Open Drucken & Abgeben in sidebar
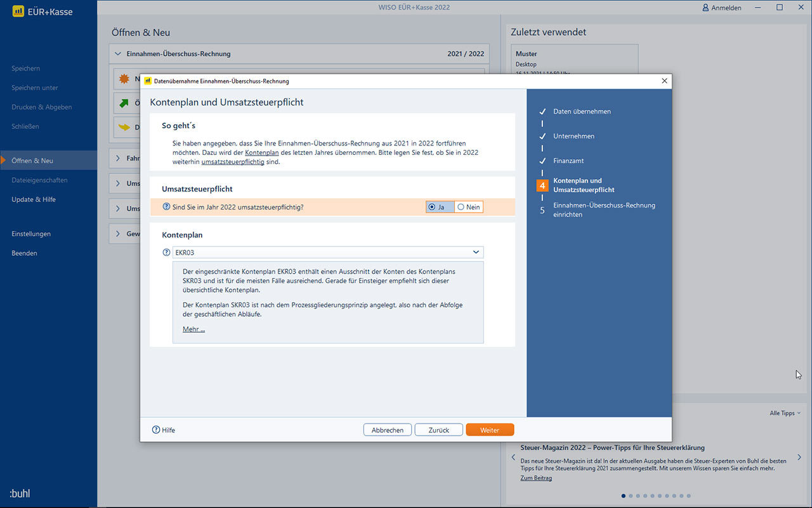 pos(41,107)
